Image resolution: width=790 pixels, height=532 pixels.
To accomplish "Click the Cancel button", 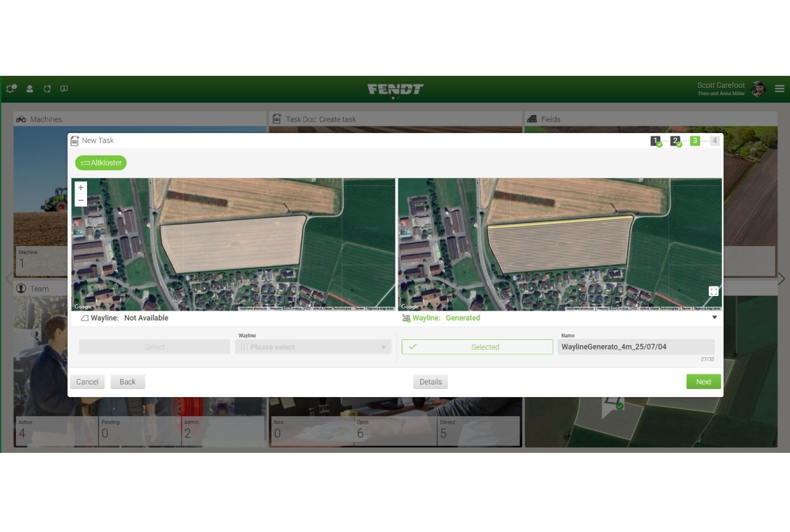I will coord(87,382).
